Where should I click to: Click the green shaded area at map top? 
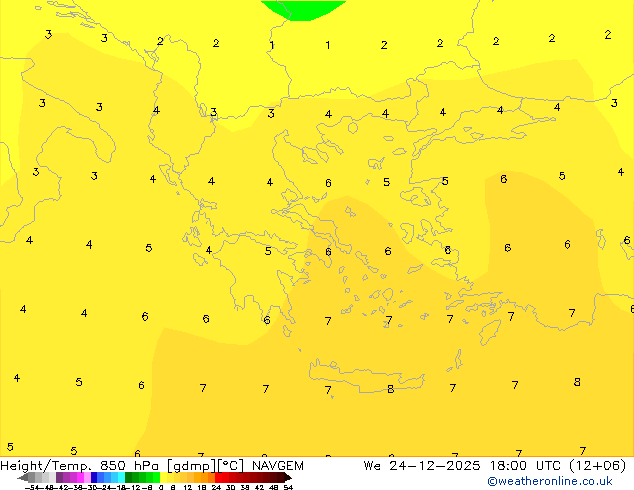303,9
